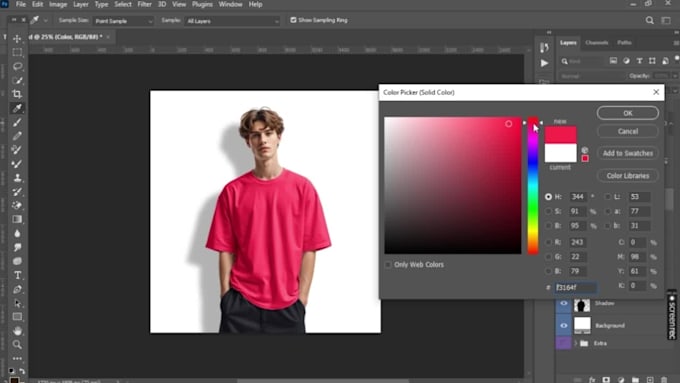Click the layer styles fx icon

592,380
